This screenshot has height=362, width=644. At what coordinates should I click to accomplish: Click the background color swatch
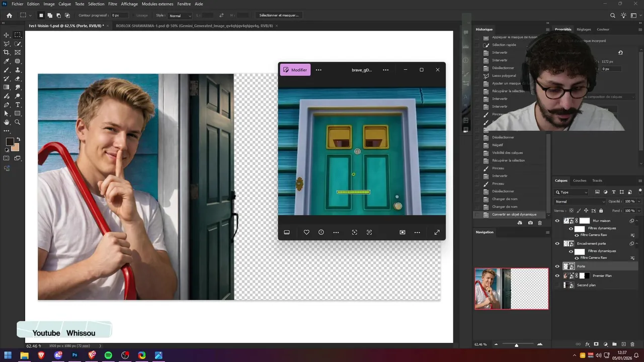point(16,147)
